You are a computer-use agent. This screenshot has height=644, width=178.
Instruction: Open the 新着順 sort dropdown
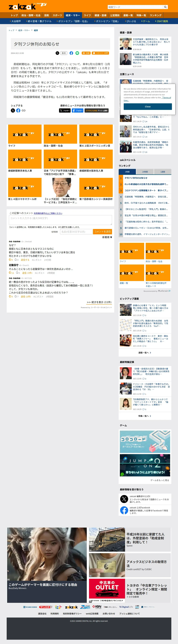point(107,237)
